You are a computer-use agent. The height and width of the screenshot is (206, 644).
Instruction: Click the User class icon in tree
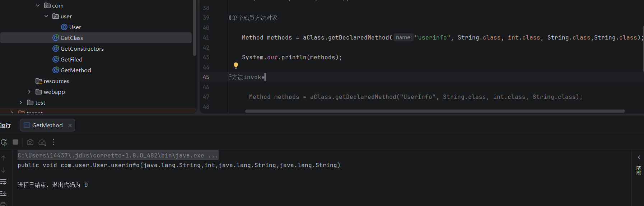tap(64, 27)
